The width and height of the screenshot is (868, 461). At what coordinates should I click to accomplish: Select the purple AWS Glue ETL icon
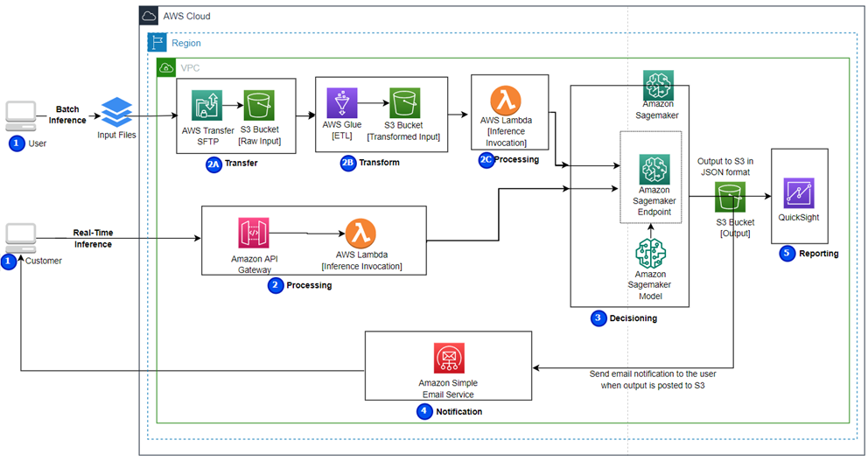[x=342, y=102]
